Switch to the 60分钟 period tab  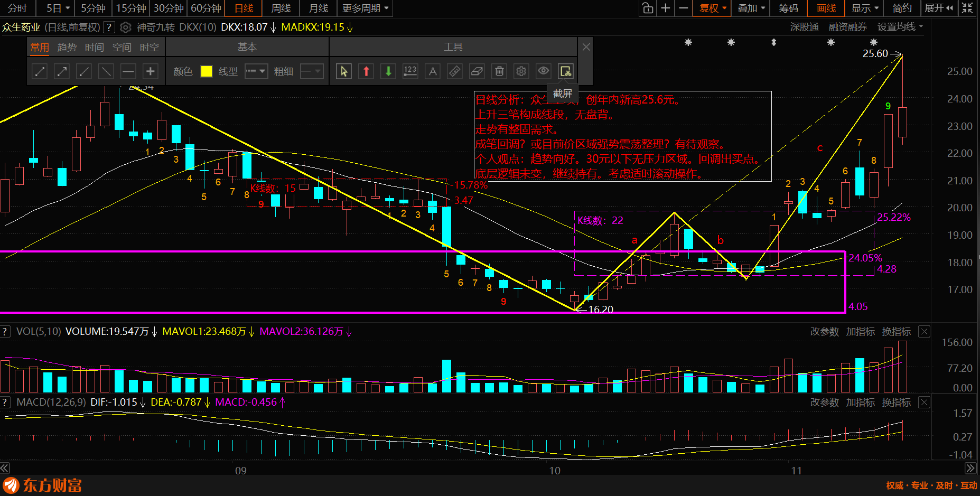click(206, 8)
